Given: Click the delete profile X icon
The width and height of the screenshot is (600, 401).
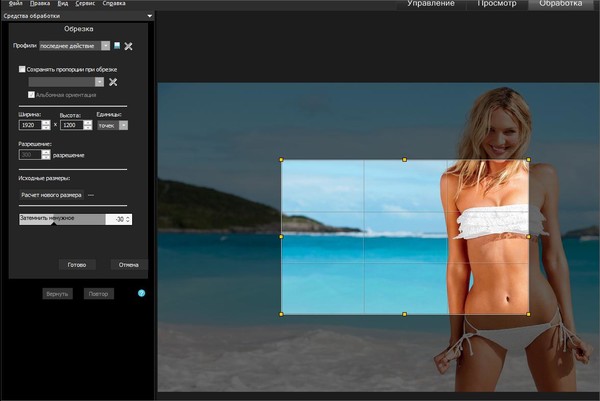Looking at the screenshot, I should pos(128,46).
